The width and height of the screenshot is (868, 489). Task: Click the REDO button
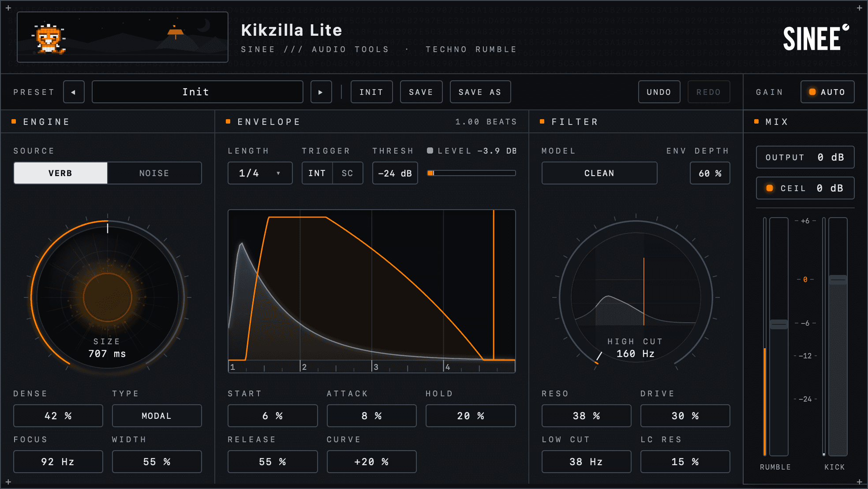coord(709,92)
